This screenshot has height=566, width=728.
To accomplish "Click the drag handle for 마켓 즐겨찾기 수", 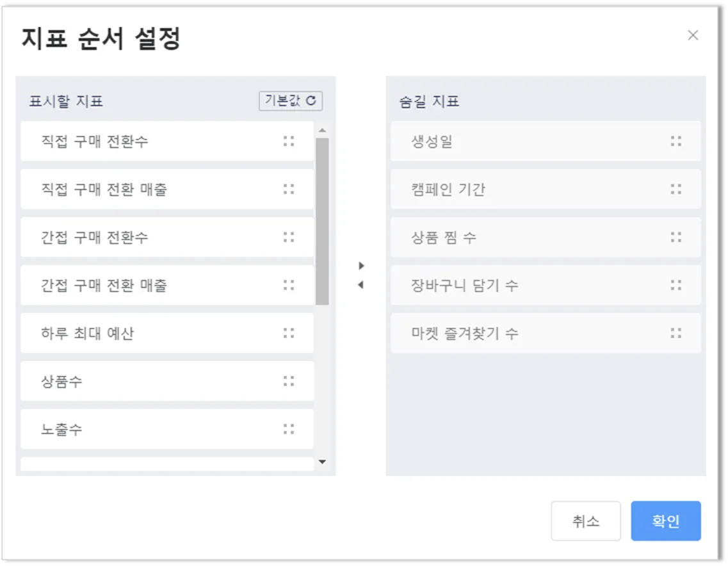I will pos(675,333).
